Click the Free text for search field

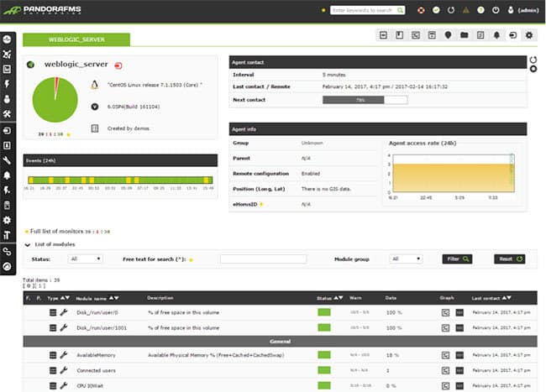264,259
